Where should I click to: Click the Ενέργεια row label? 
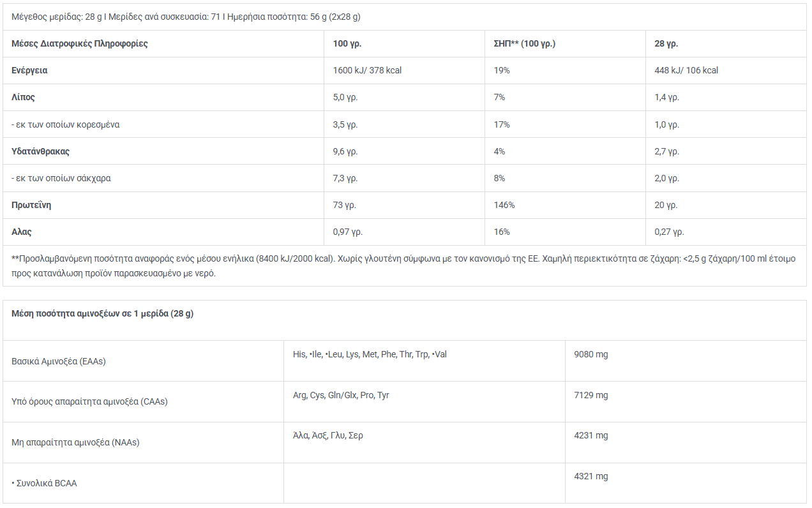tap(29, 70)
